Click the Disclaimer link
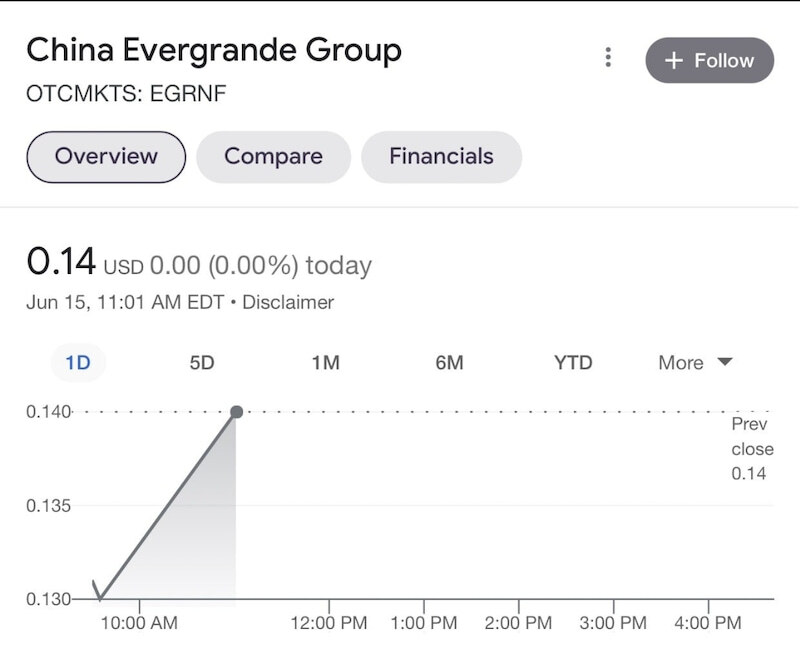The height and width of the screenshot is (655, 800). click(x=288, y=302)
